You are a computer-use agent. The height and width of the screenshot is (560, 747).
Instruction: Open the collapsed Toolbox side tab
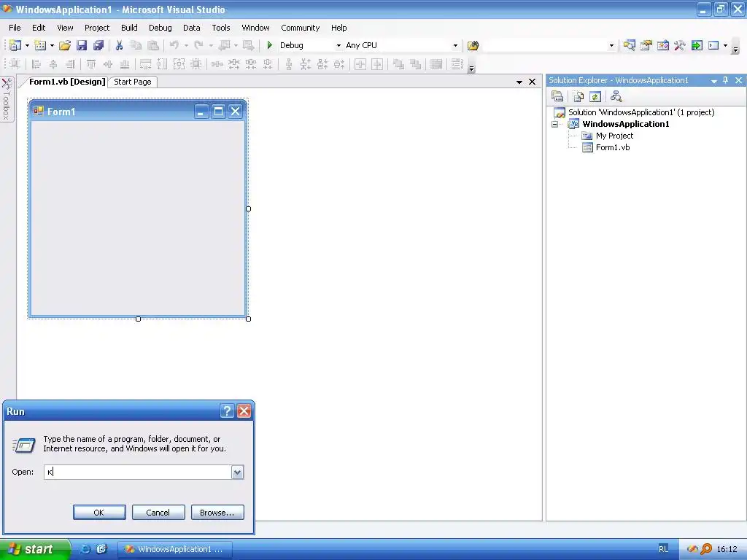click(7, 99)
